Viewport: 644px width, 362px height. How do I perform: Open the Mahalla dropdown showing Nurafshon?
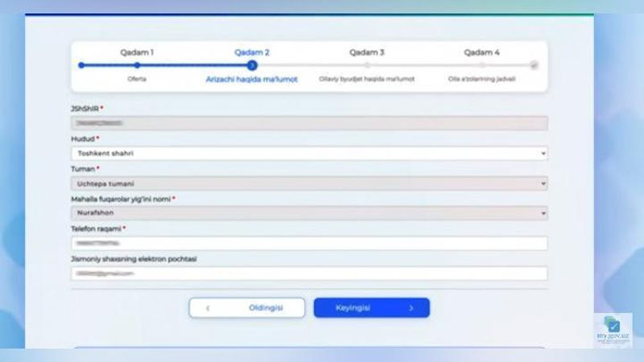309,213
